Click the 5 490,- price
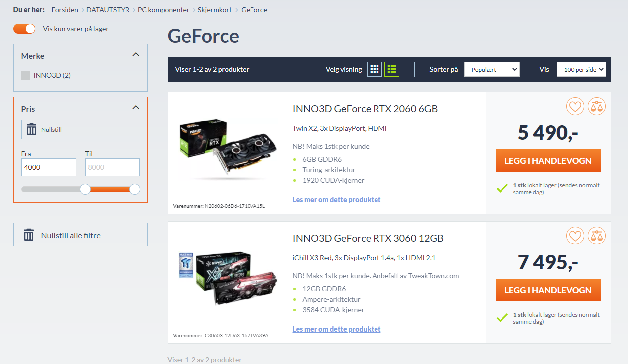 pyautogui.click(x=548, y=133)
